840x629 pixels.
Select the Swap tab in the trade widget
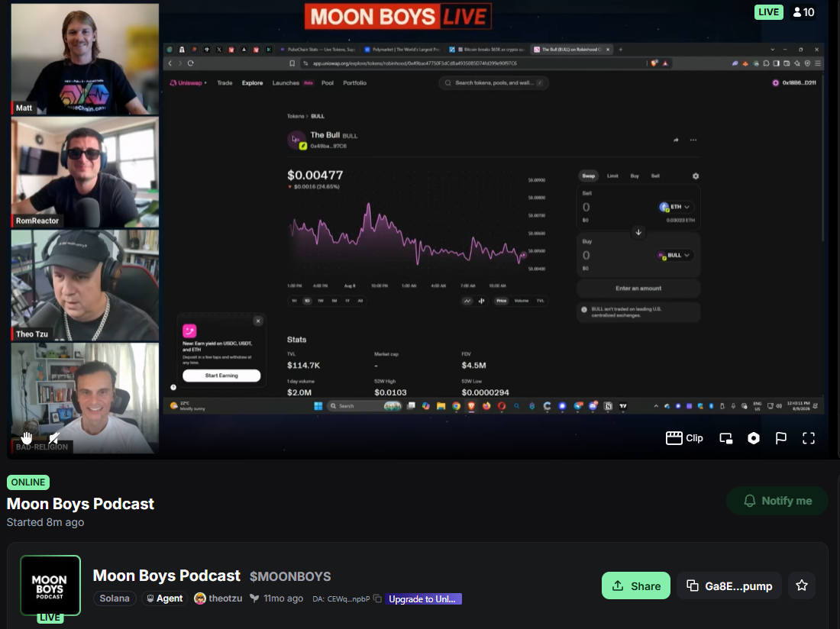(x=588, y=176)
